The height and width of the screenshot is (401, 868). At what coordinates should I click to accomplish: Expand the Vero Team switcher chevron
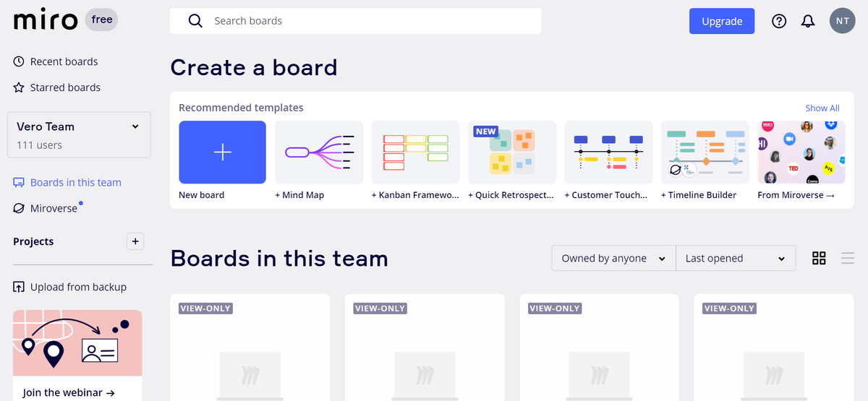click(135, 126)
